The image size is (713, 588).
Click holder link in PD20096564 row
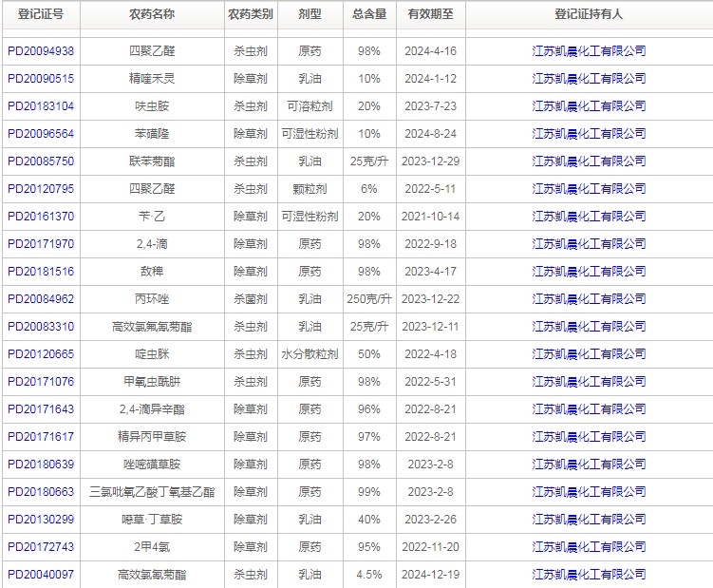[589, 134]
